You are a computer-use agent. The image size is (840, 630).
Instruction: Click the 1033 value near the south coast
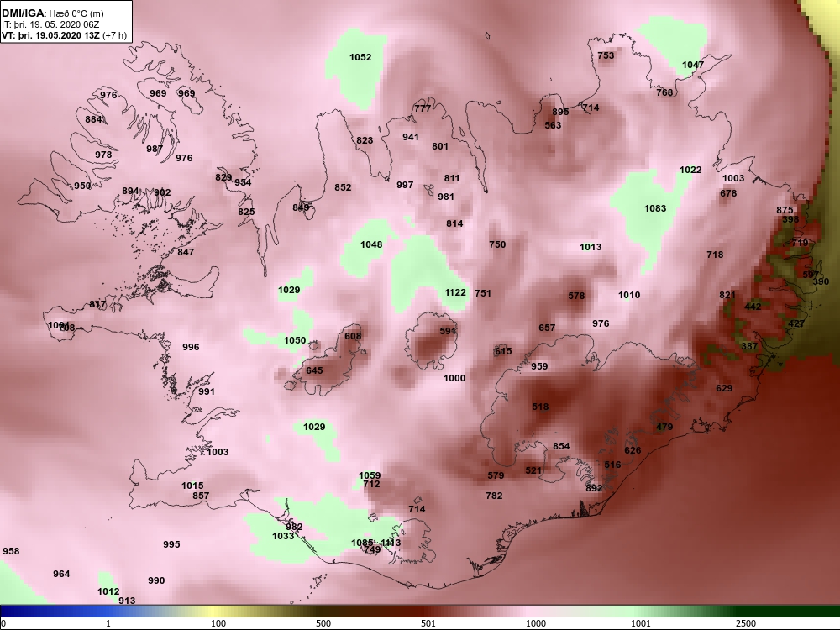(283, 536)
